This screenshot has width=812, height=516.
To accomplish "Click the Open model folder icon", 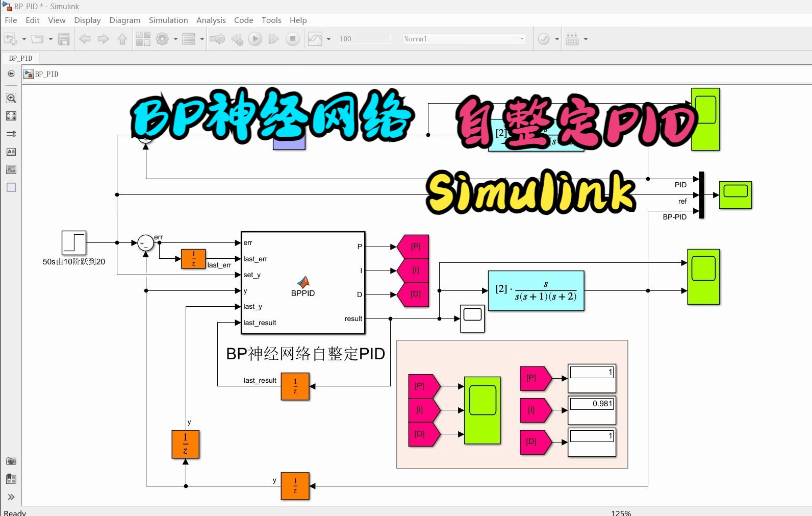I will pyautogui.click(x=37, y=39).
